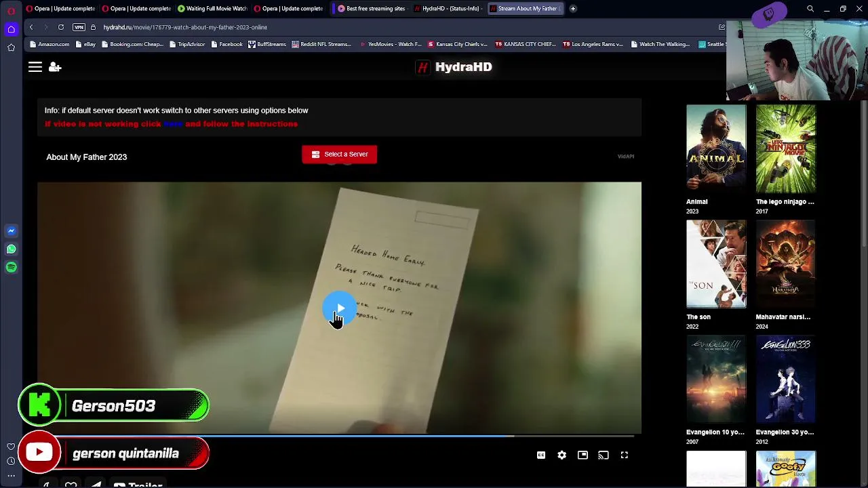Click the Opera sidebar home icon
868x488 pixels.
pos(12,29)
